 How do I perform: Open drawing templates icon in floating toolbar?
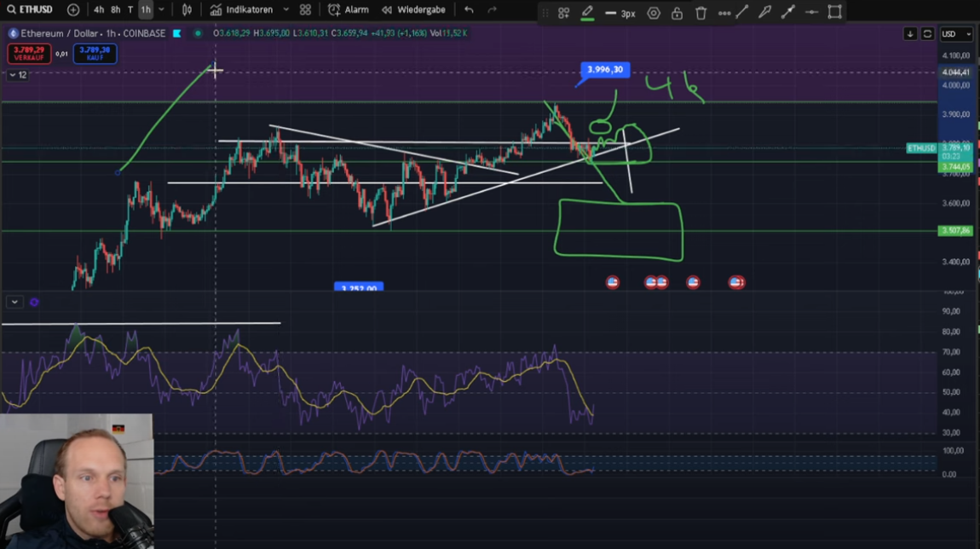coord(564,13)
